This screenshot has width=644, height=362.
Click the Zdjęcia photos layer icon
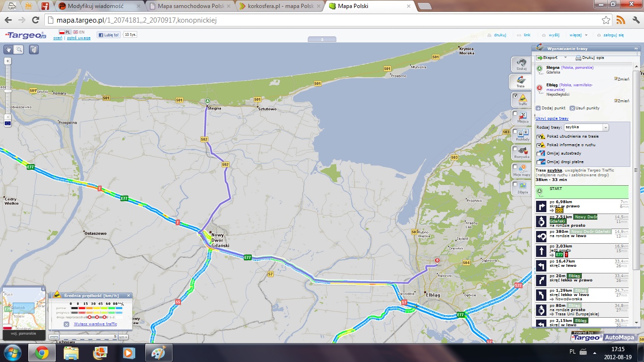click(523, 186)
